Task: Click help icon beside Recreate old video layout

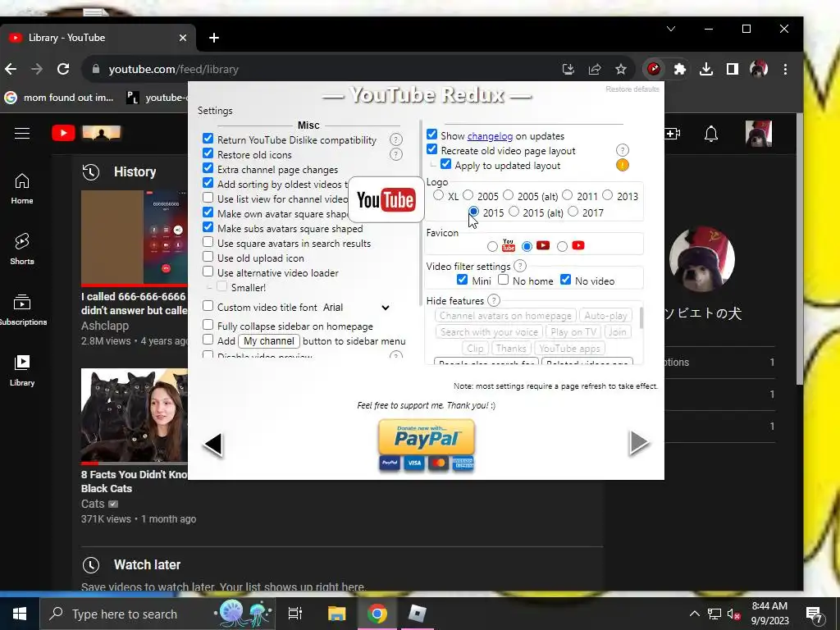Action: tap(622, 150)
